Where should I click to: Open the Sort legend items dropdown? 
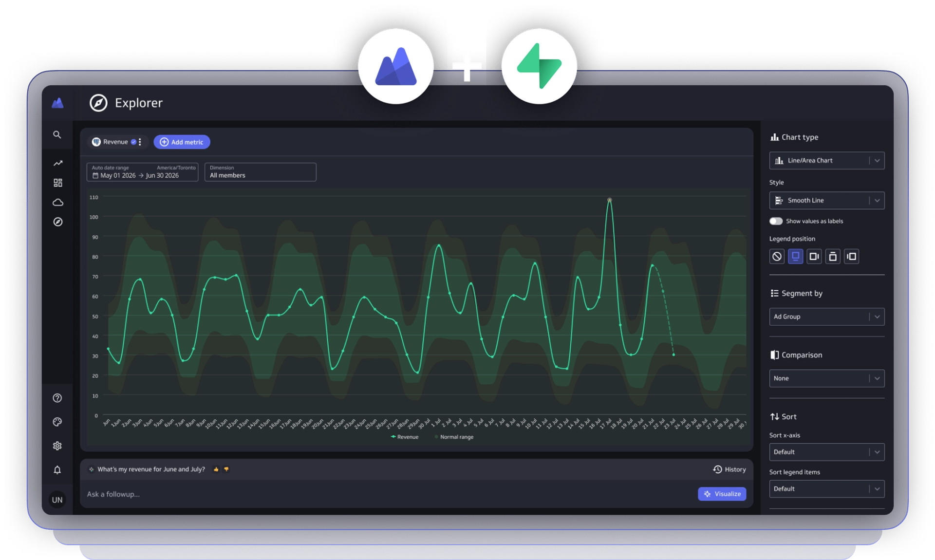(x=826, y=489)
